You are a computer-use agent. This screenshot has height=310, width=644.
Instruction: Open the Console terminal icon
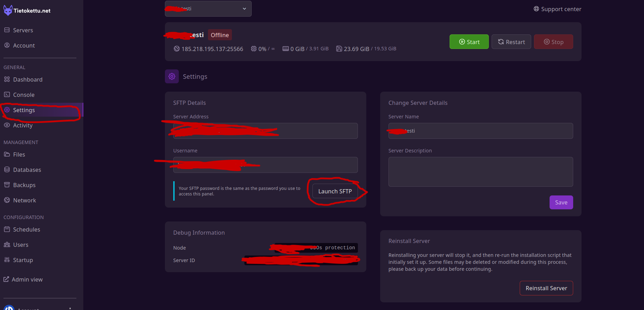pyautogui.click(x=7, y=94)
